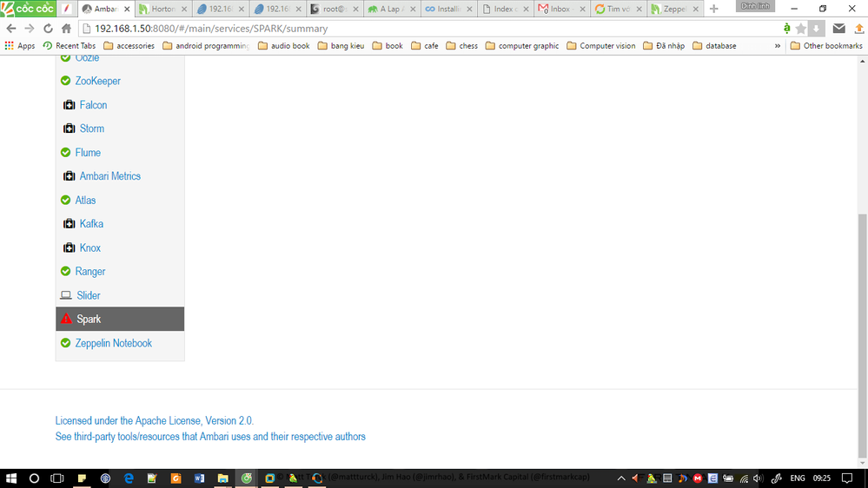The height and width of the screenshot is (488, 868).
Task: Switch to the Inbox Gmail tab
Action: [x=562, y=9]
